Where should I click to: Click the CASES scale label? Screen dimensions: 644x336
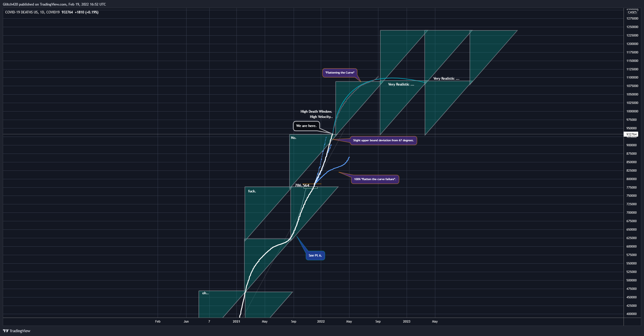pos(632,12)
